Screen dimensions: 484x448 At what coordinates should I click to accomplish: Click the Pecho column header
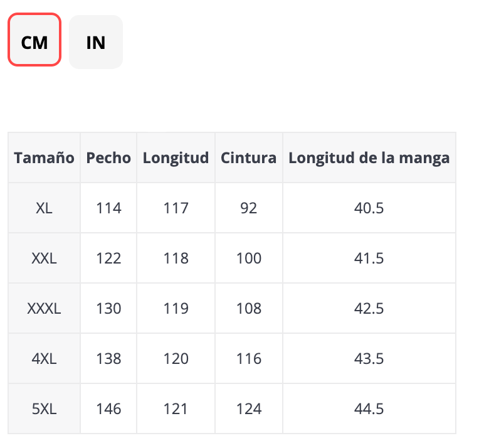click(108, 157)
